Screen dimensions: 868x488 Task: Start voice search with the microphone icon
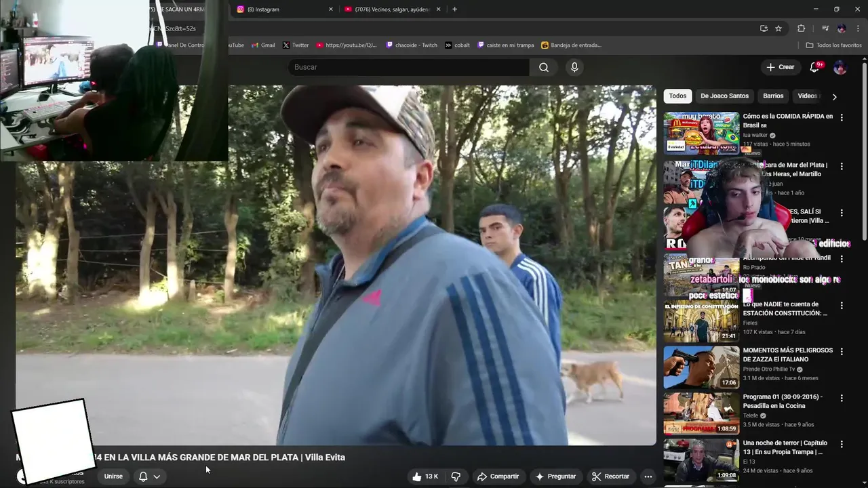coord(574,67)
